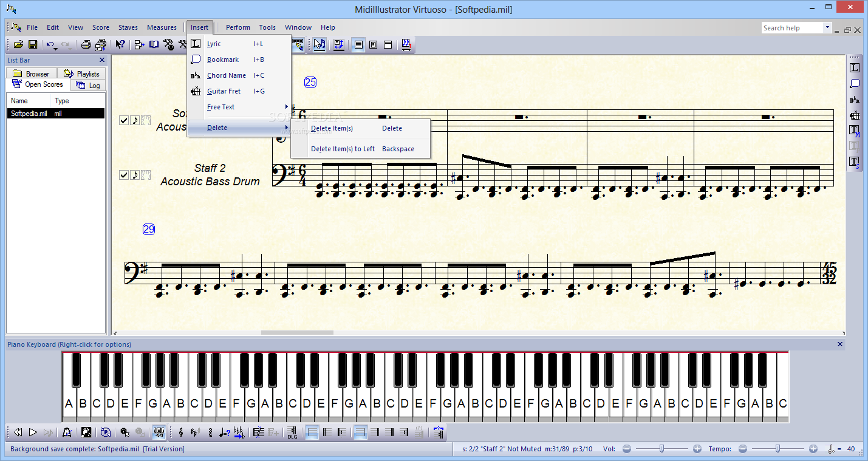The width and height of the screenshot is (868, 461).
Task: Toggle the framed page layout button
Action: (373, 44)
